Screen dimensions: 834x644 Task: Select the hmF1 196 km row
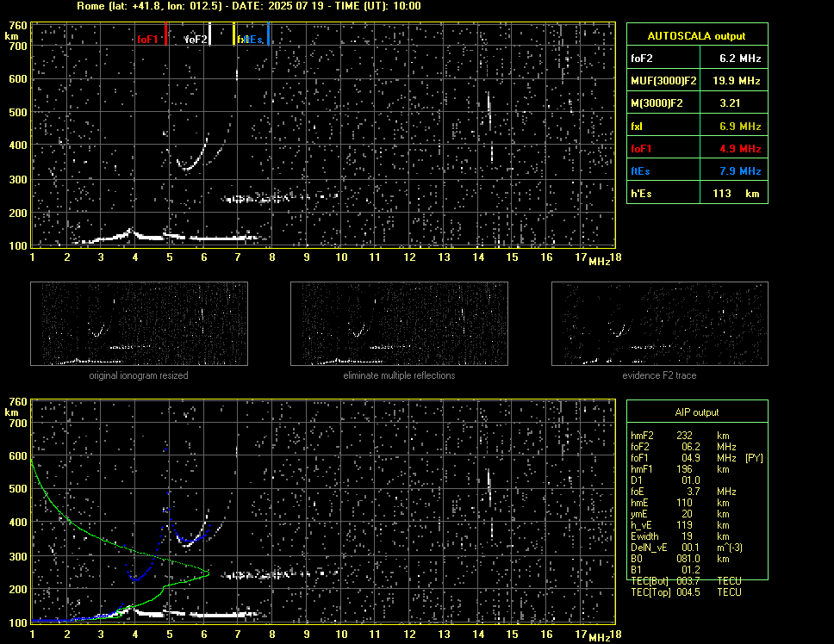coord(680,468)
